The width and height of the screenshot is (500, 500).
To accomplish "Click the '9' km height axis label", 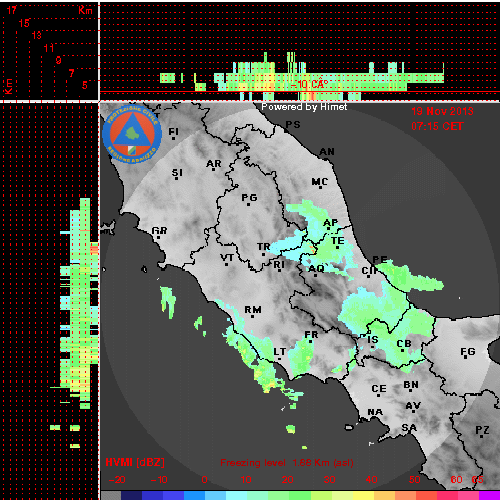I will click(59, 60).
